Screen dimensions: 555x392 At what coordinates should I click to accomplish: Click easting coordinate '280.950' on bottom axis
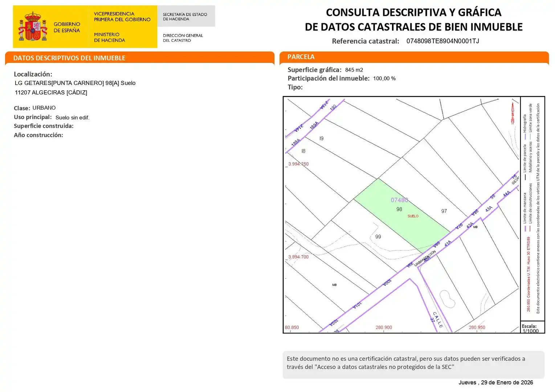pos(477,327)
